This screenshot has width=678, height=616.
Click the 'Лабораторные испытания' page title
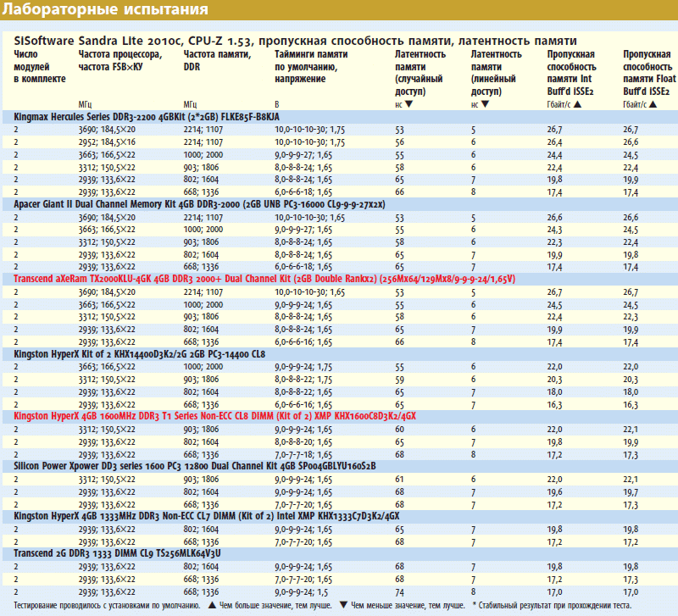105,9
